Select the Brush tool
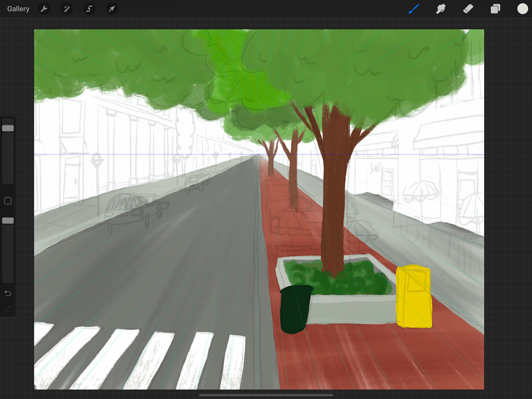Viewport: 532px width, 399px height. tap(413, 9)
